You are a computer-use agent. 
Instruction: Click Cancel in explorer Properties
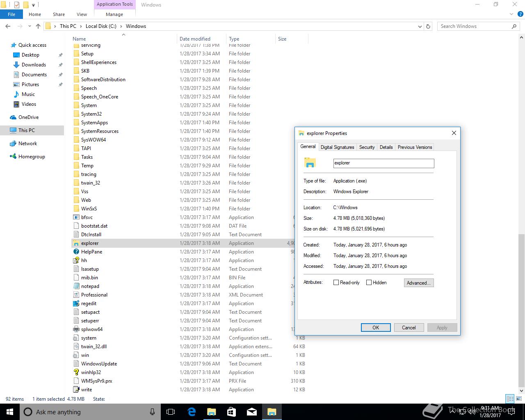(409, 328)
